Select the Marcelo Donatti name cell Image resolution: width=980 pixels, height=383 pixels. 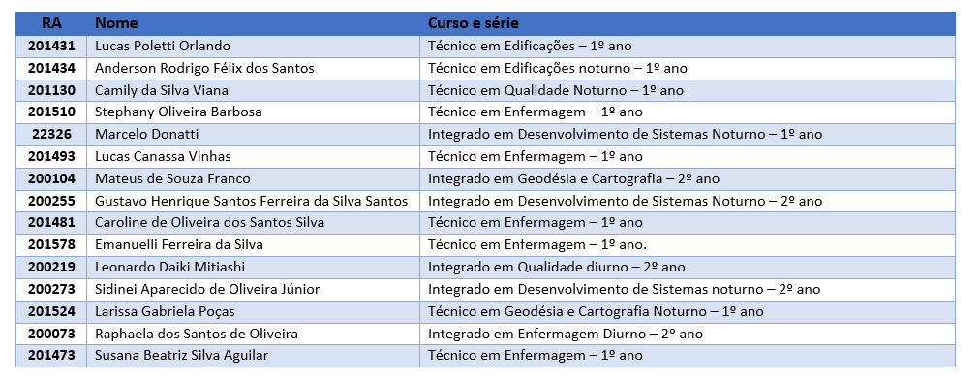coord(253,135)
